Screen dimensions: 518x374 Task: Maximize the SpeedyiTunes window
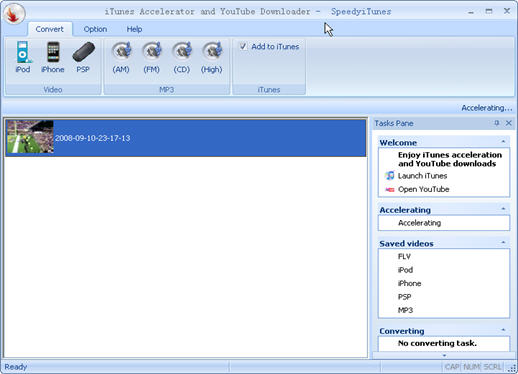pos(489,11)
